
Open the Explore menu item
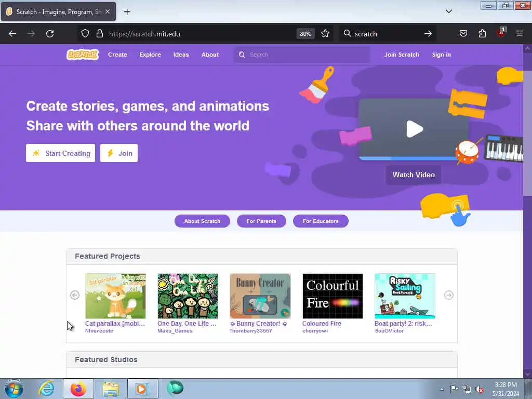150,55
